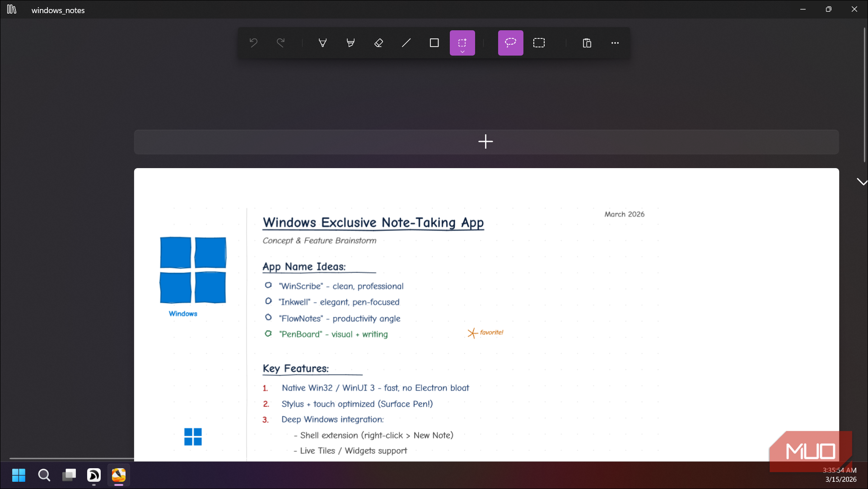This screenshot has width=868, height=489.
Task: Click "Concept & Feature Brainstorm" subtitle
Action: (319, 240)
